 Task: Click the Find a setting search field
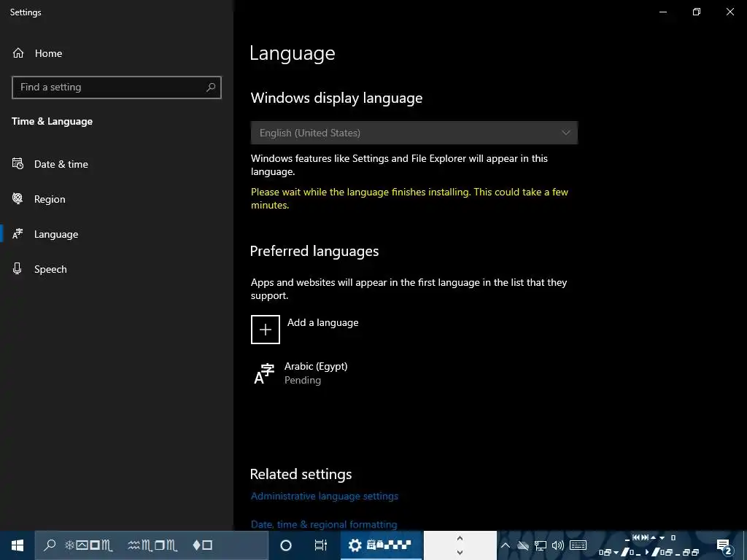click(x=116, y=87)
